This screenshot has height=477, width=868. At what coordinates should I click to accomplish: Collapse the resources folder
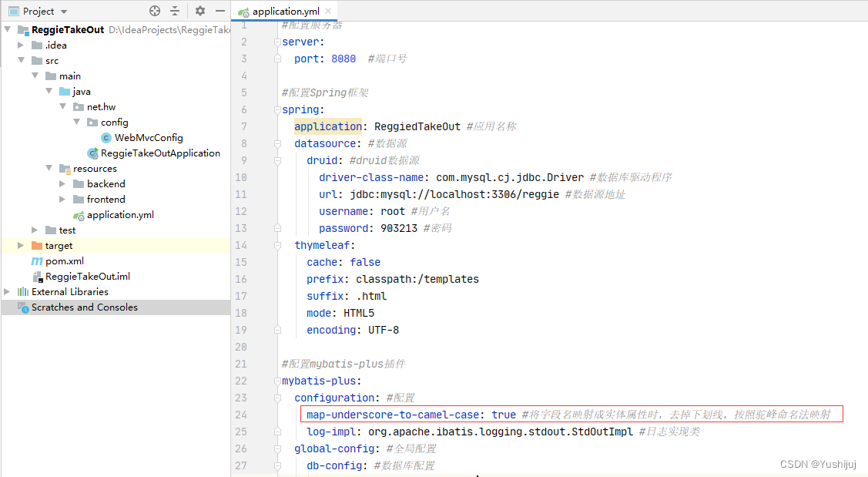[x=49, y=168]
